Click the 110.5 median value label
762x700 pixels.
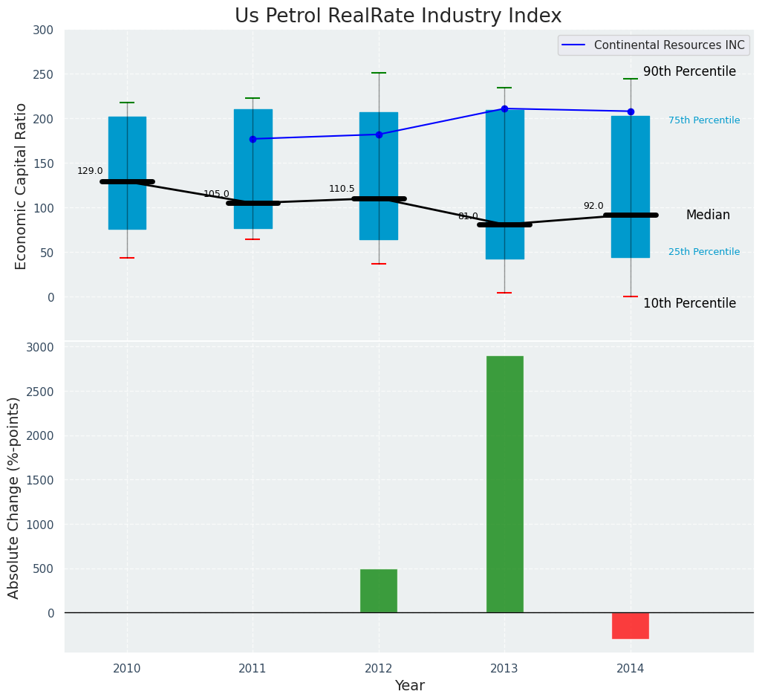tap(342, 189)
